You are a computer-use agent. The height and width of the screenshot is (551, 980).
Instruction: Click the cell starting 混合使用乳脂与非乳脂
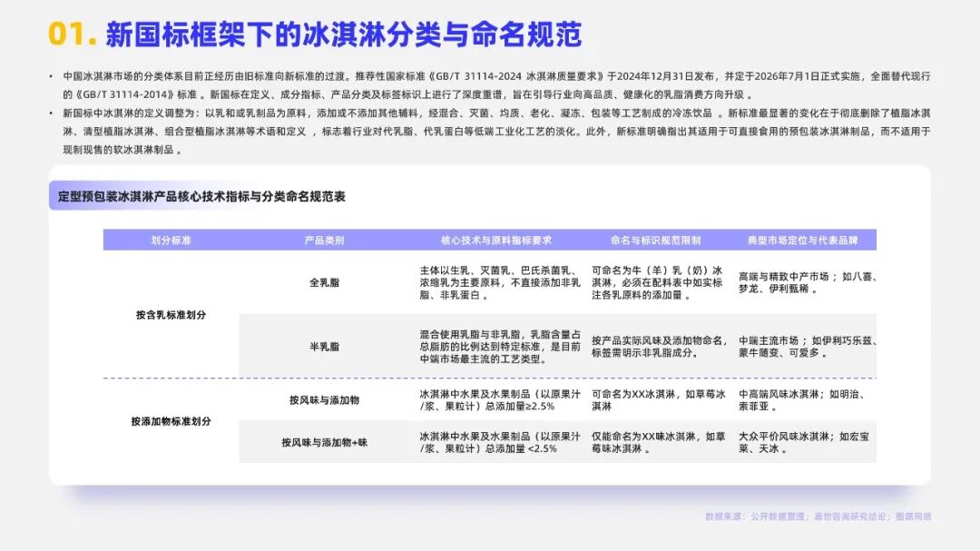[500, 347]
